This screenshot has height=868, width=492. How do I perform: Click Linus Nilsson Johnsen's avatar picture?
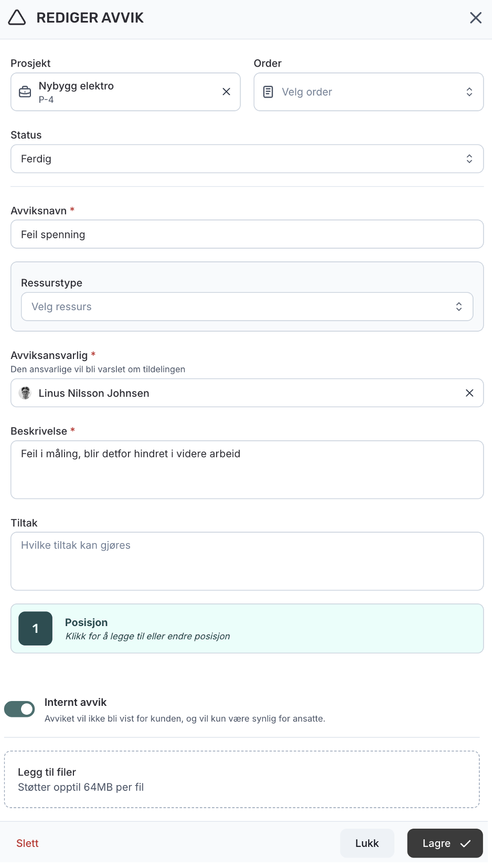click(x=25, y=393)
